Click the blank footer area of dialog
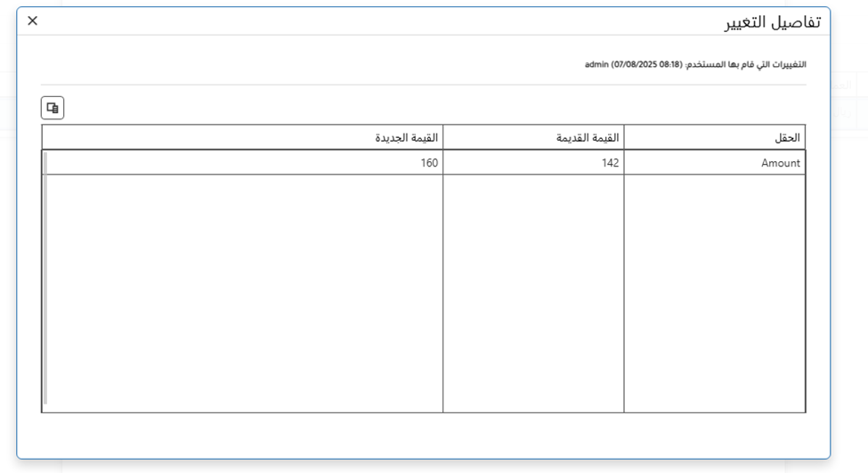The image size is (868, 473). coord(423,436)
